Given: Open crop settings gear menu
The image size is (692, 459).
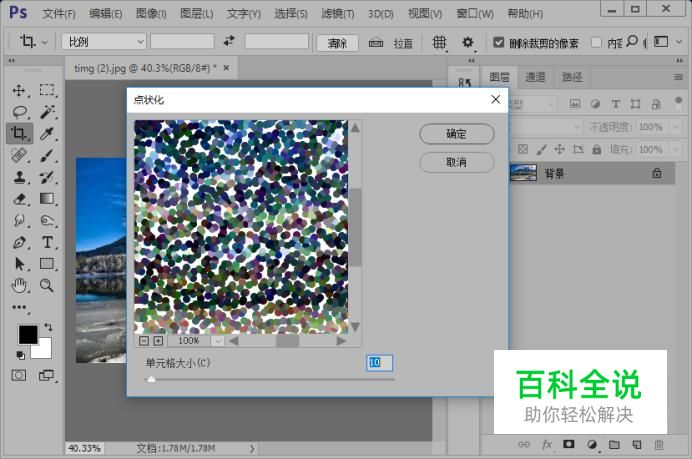Looking at the screenshot, I should 468,42.
